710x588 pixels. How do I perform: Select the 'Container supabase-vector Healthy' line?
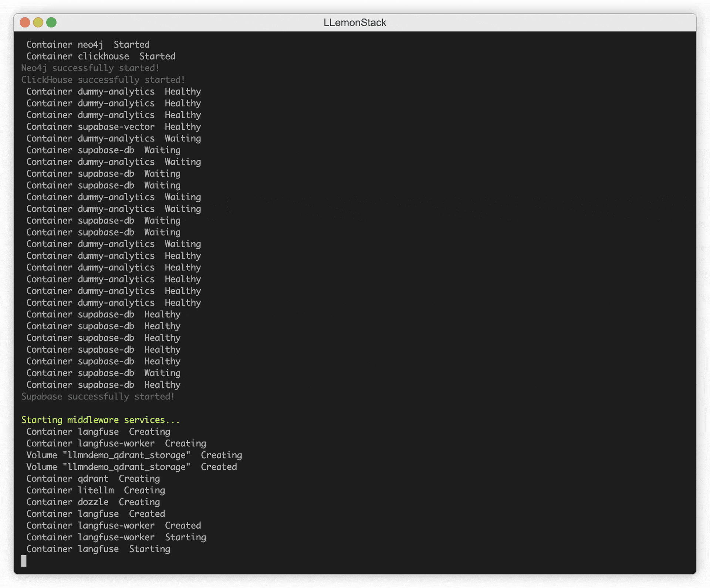point(114,127)
